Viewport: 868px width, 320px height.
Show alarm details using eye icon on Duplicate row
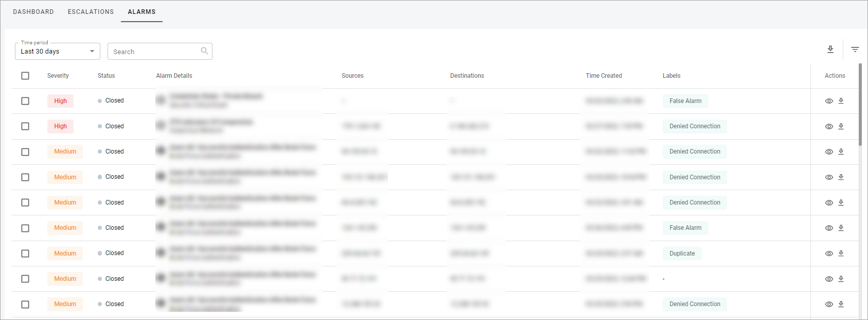[x=829, y=254]
